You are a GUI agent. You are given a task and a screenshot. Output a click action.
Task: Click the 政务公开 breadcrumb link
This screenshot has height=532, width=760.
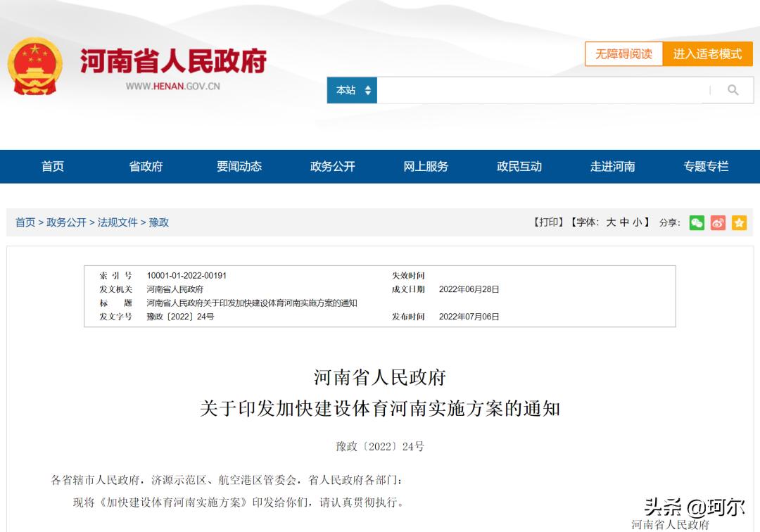66,222
